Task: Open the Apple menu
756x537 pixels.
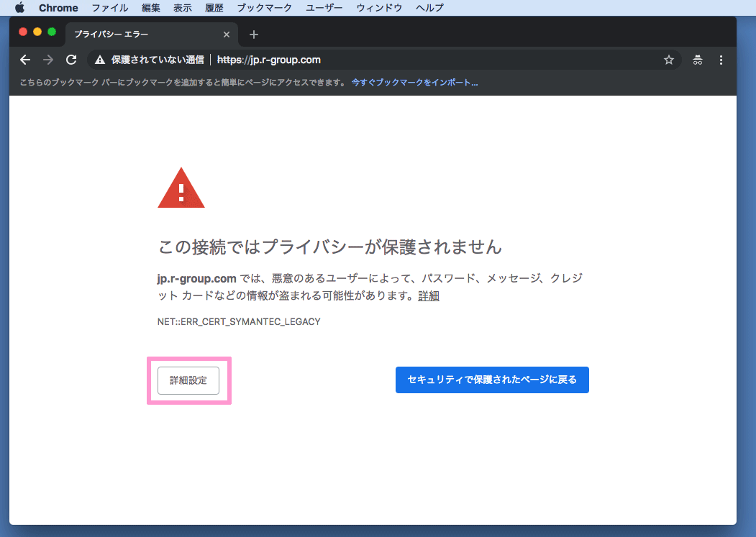Action: click(x=19, y=8)
